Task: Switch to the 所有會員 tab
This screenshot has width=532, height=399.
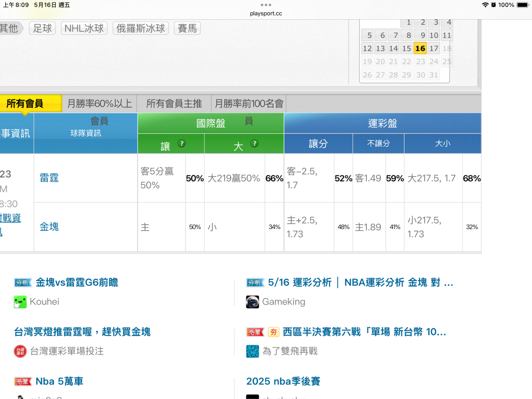Action: pyautogui.click(x=31, y=103)
